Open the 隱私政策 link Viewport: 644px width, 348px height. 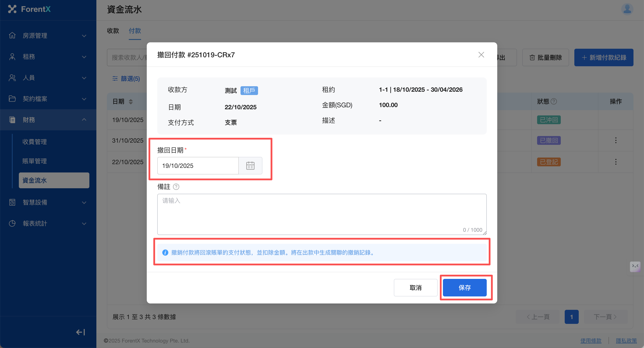click(626, 341)
